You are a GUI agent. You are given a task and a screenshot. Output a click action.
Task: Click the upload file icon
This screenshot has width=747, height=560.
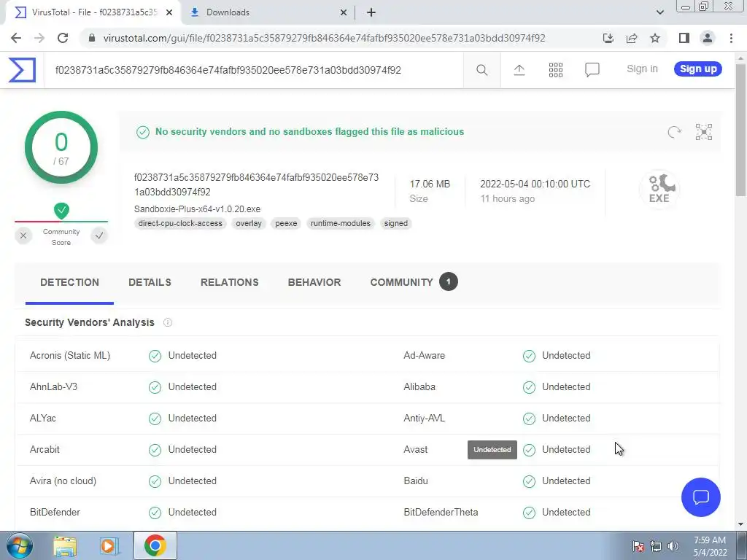tap(519, 70)
